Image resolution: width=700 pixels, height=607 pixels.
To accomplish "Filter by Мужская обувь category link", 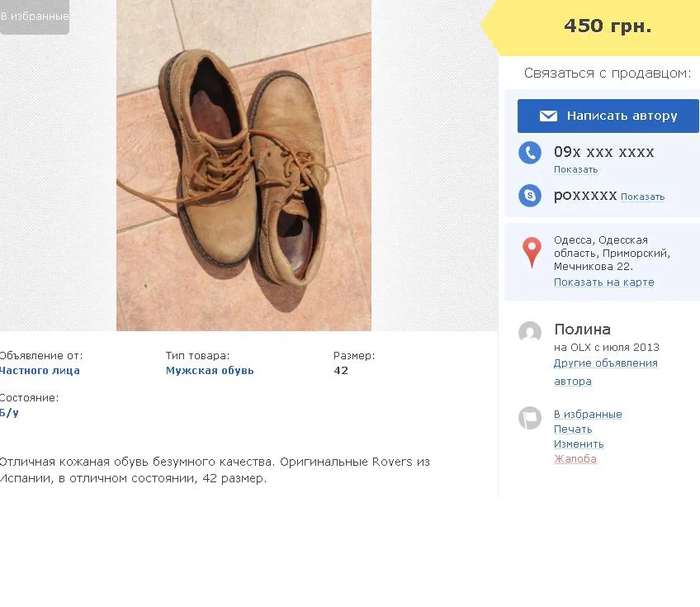I will pos(210,371).
